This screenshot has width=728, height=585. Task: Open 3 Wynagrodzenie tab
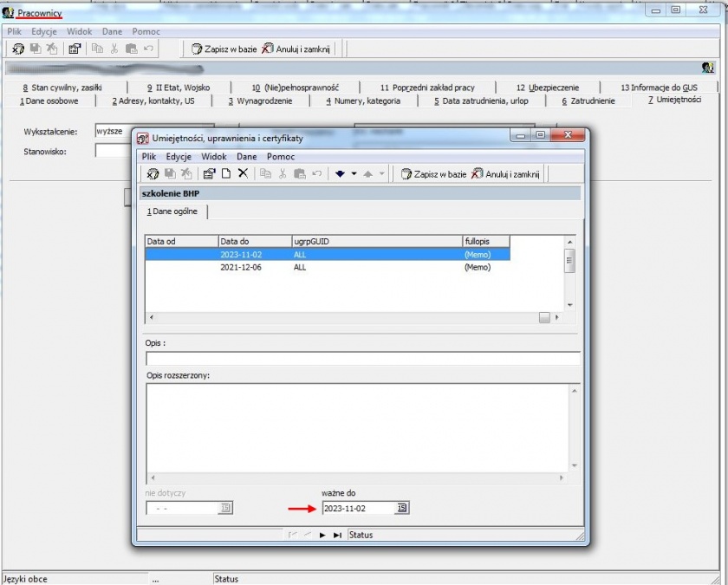(260, 101)
